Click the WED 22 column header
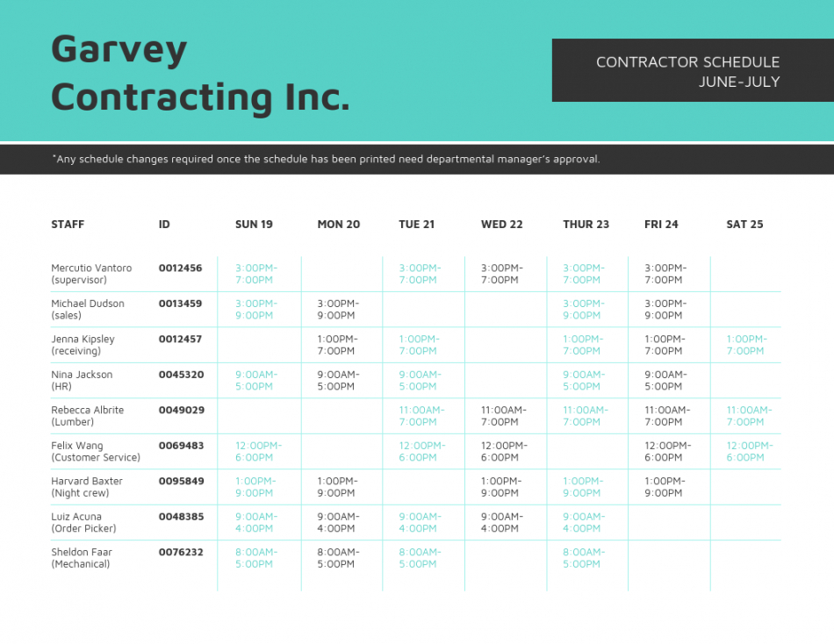Viewport: 834px width, 644px height. 501,225
